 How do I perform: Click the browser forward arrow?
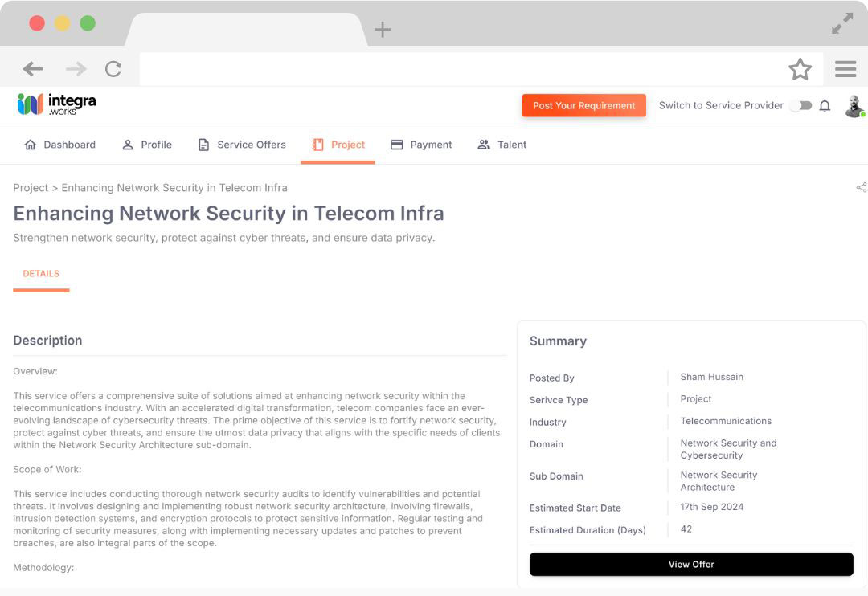76,69
